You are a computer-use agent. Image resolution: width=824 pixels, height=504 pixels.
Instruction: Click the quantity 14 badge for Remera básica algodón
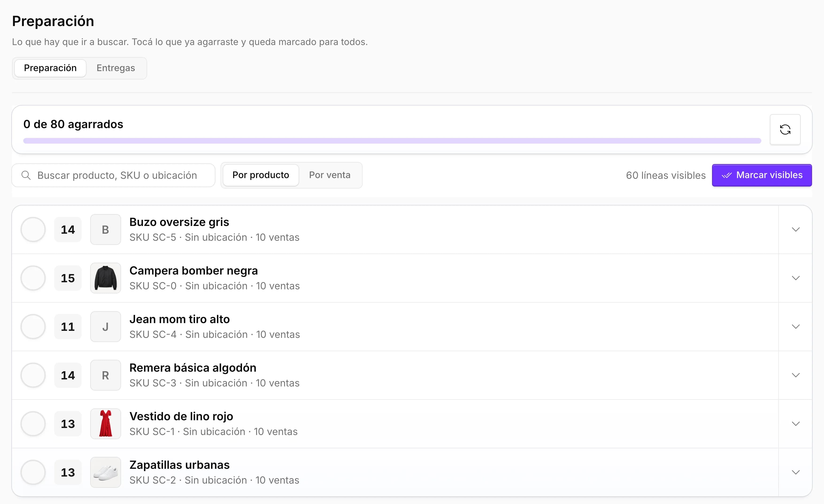point(68,375)
